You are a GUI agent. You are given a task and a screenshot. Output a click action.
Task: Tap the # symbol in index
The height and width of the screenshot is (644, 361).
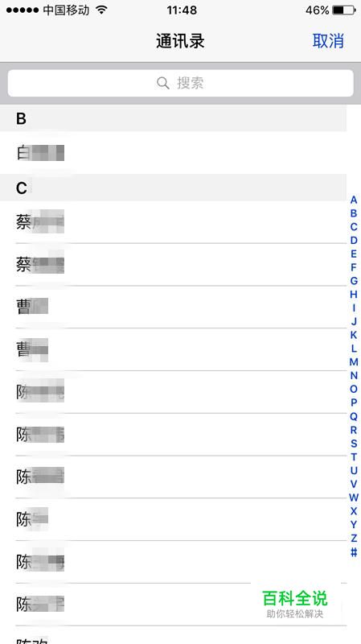click(354, 552)
